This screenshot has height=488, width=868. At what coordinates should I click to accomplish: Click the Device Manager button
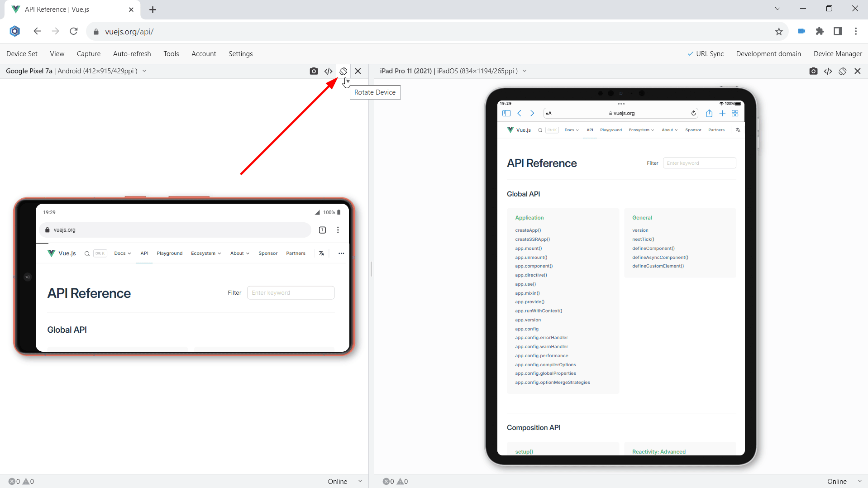tap(837, 53)
